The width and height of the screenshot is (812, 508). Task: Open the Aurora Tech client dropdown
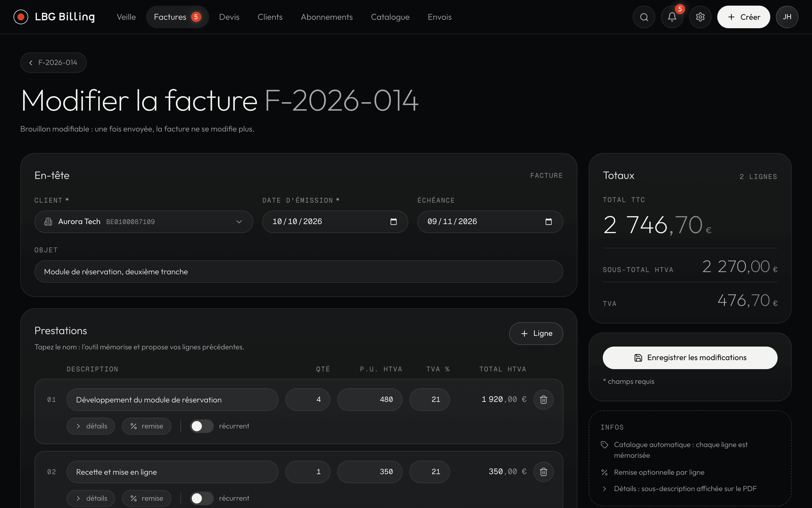point(144,222)
